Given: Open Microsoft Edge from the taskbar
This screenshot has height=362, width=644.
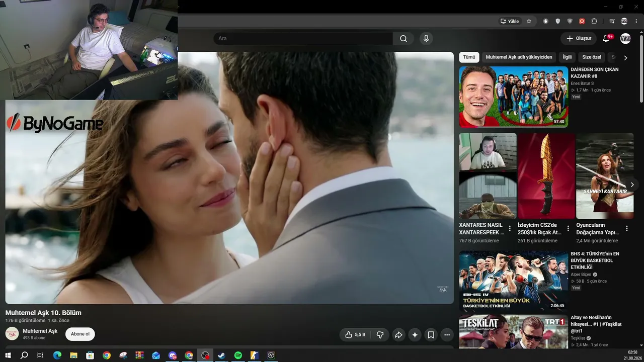Looking at the screenshot, I should (x=57, y=355).
